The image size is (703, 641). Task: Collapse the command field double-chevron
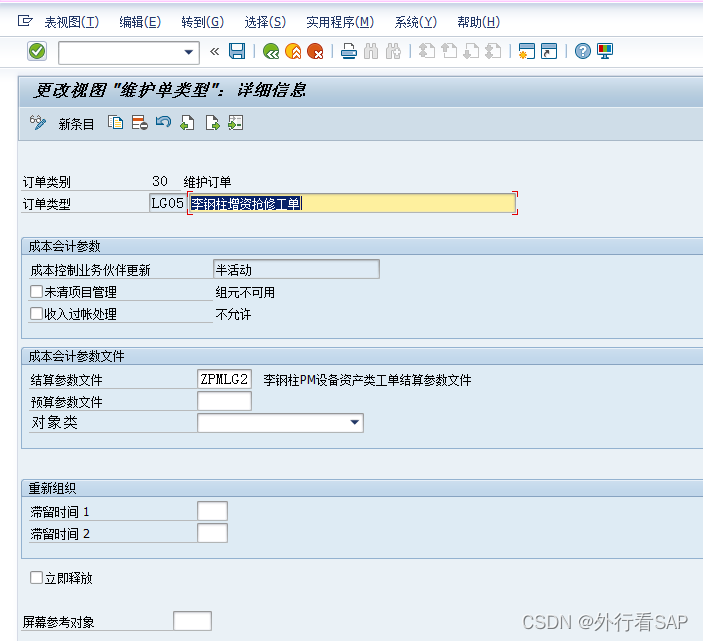pos(215,52)
